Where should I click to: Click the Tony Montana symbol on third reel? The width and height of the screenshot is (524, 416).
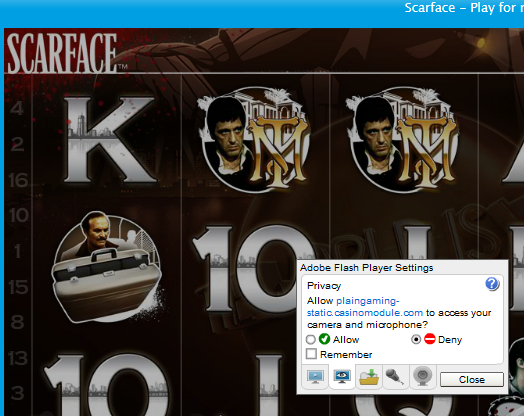point(402,140)
